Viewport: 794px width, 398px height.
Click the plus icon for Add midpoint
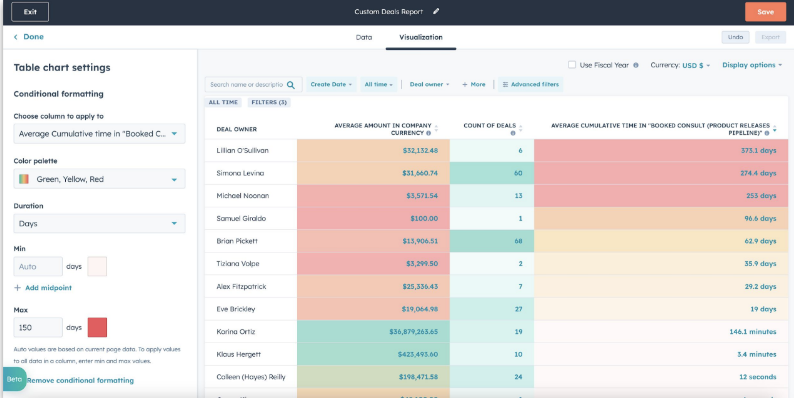click(18, 288)
